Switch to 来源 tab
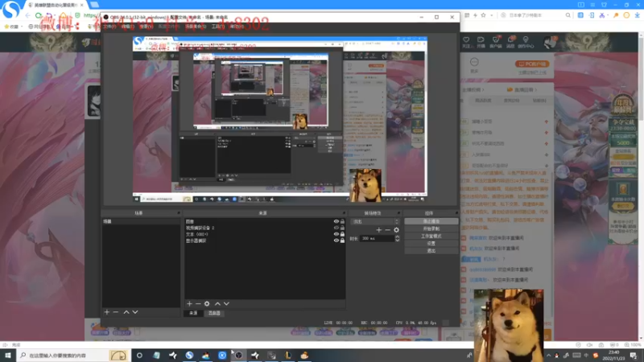This screenshot has height=362, width=644. pos(193,313)
